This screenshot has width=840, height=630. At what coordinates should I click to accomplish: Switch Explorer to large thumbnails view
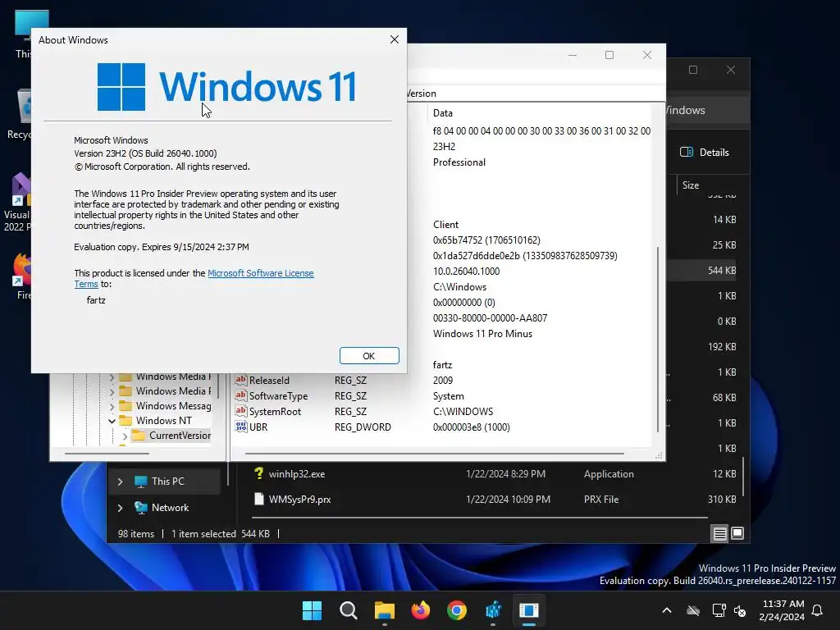pyautogui.click(x=737, y=533)
